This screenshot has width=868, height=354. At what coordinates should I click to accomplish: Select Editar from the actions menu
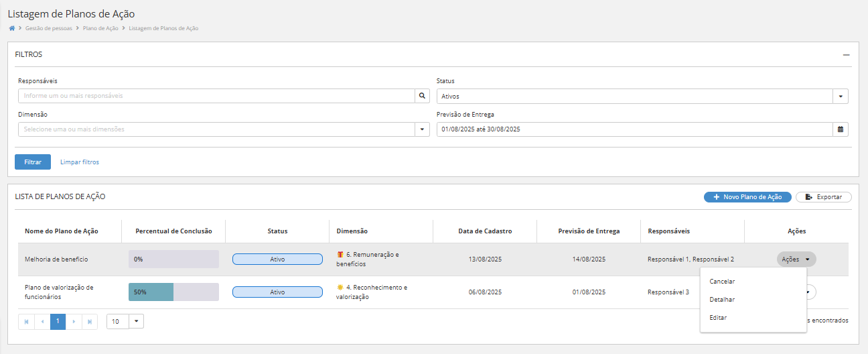pyautogui.click(x=718, y=318)
